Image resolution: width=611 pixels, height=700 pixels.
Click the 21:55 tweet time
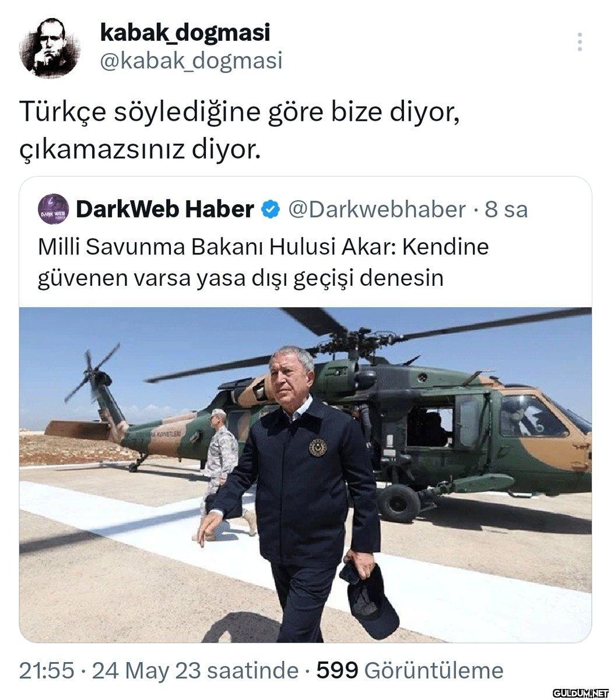point(47,671)
